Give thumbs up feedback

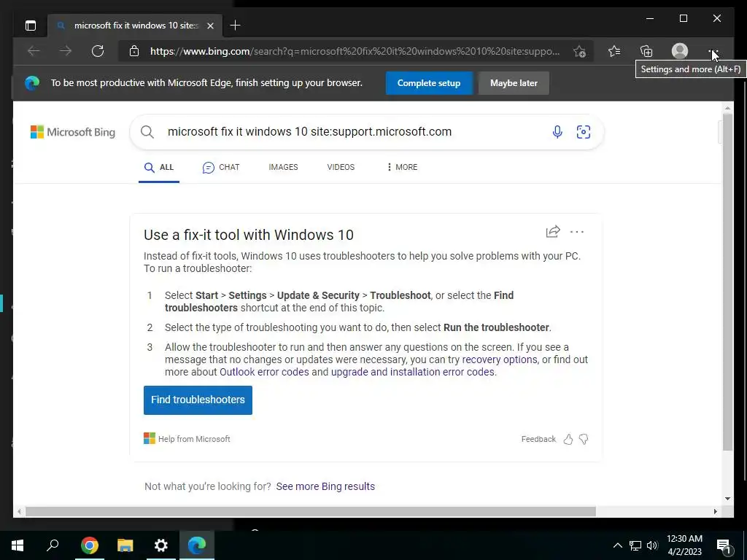click(x=568, y=439)
